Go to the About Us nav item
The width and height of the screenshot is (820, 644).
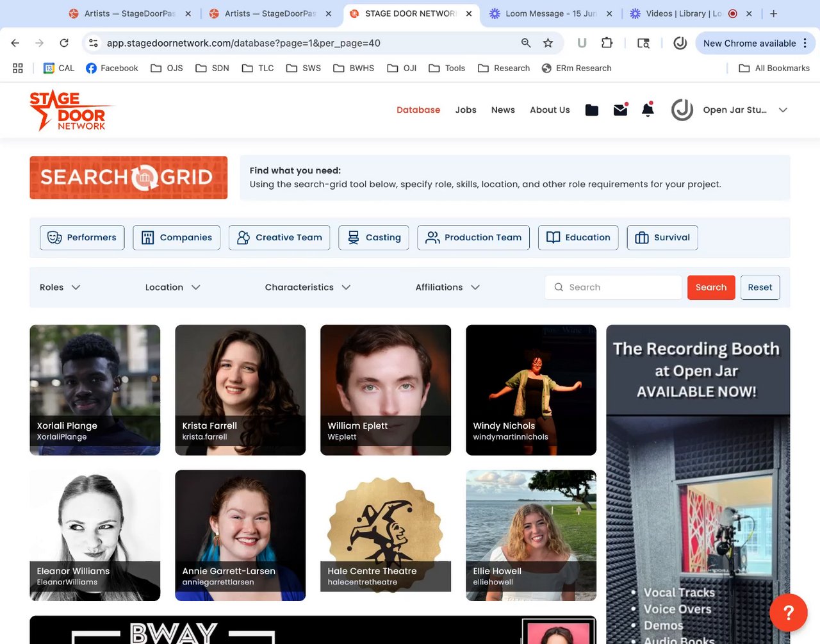(x=550, y=110)
